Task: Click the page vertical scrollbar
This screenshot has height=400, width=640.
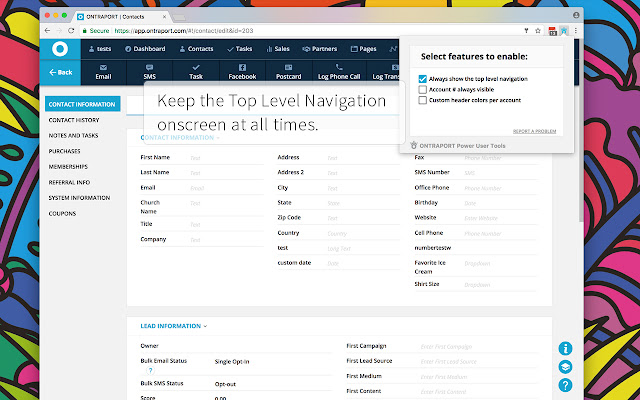Action: click(x=581, y=155)
